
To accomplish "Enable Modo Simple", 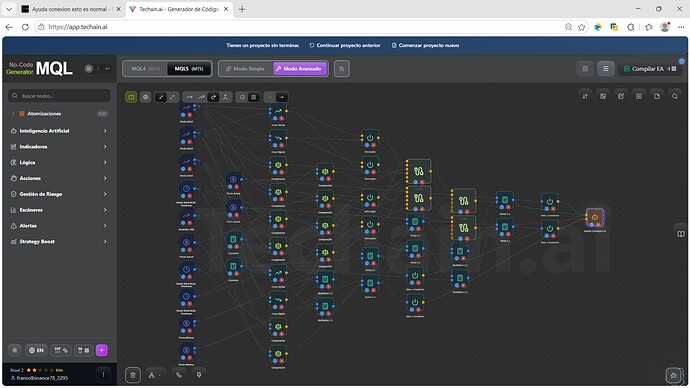I will point(246,69).
